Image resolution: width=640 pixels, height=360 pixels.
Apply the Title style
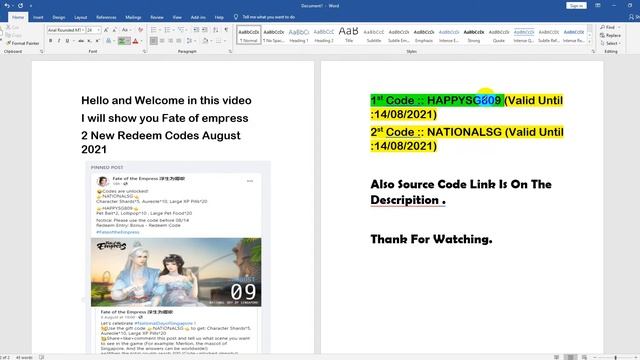coord(349,35)
